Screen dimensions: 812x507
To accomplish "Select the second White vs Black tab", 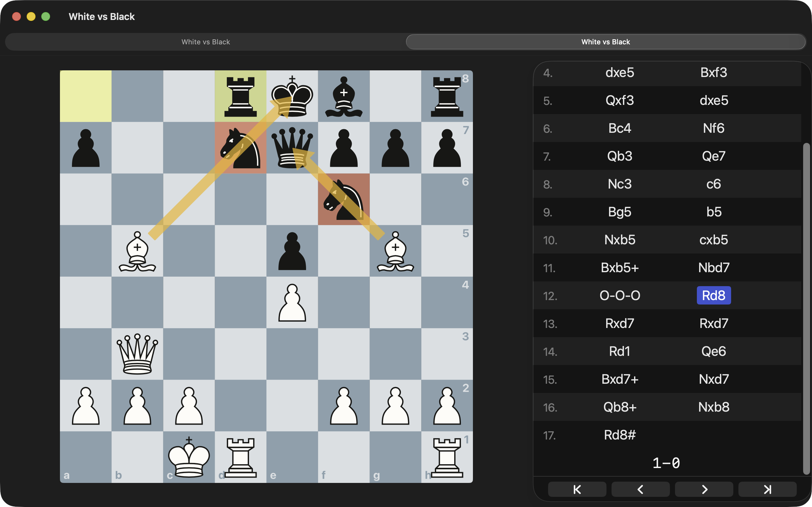I will pos(605,42).
